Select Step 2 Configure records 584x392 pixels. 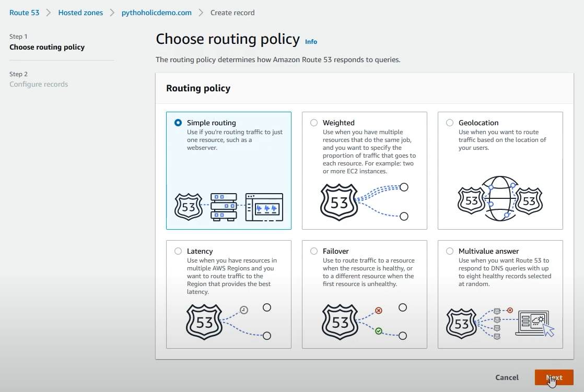[39, 79]
